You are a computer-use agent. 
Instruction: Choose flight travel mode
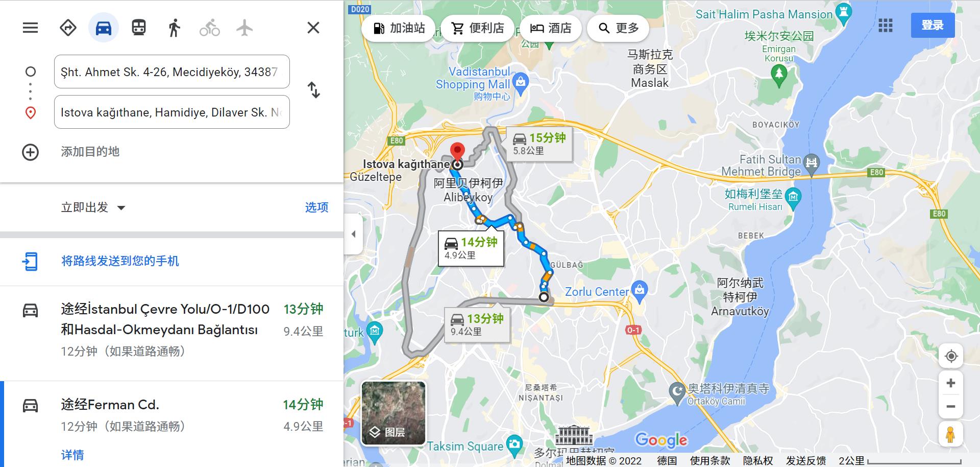point(244,28)
